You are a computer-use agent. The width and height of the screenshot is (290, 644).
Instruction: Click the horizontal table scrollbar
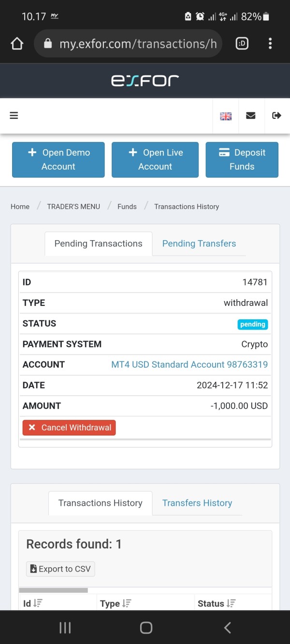[53, 590]
